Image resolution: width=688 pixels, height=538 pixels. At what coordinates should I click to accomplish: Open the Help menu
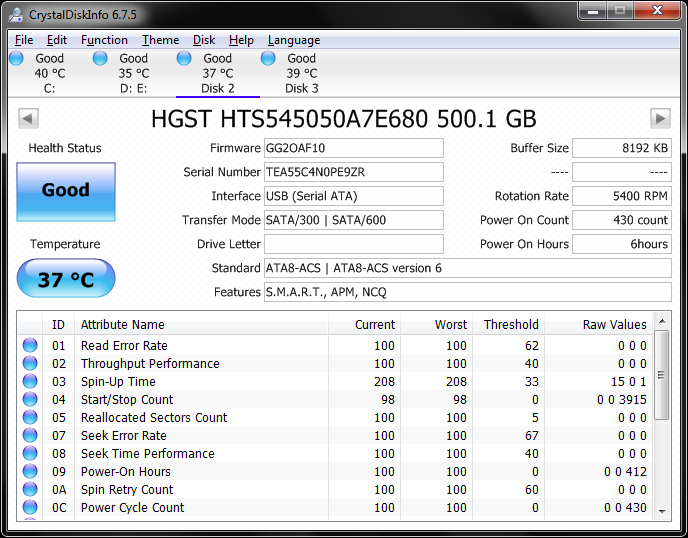tap(241, 40)
